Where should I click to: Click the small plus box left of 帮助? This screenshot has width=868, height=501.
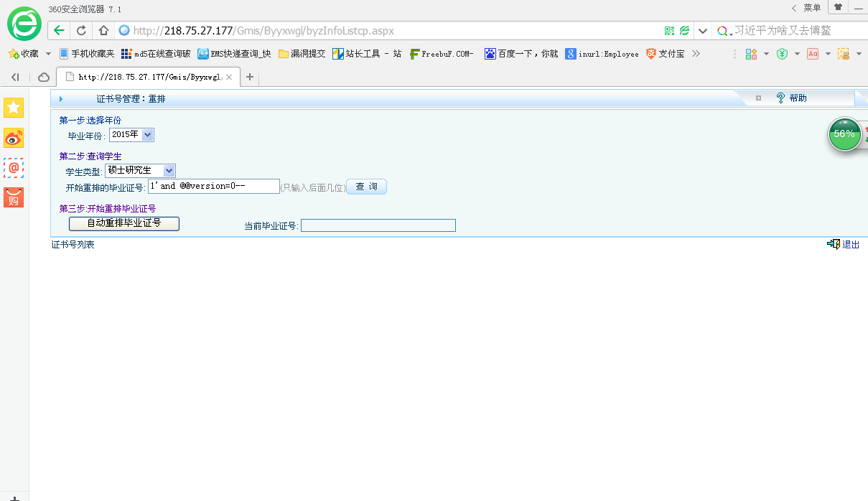tap(758, 98)
